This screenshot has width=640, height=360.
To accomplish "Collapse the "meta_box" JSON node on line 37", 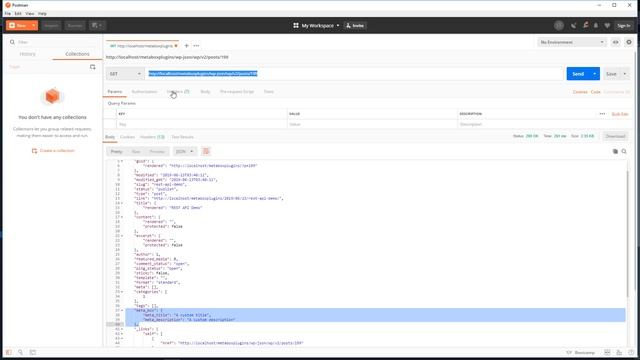I will (x=122, y=310).
